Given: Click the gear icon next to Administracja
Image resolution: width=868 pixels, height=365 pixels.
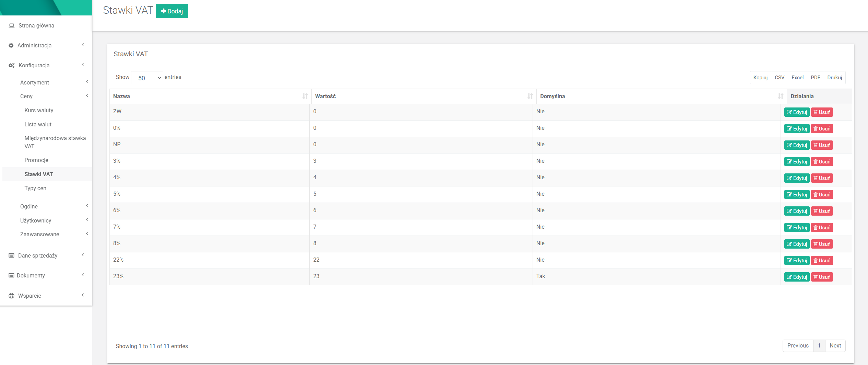Looking at the screenshot, I should click(x=11, y=46).
